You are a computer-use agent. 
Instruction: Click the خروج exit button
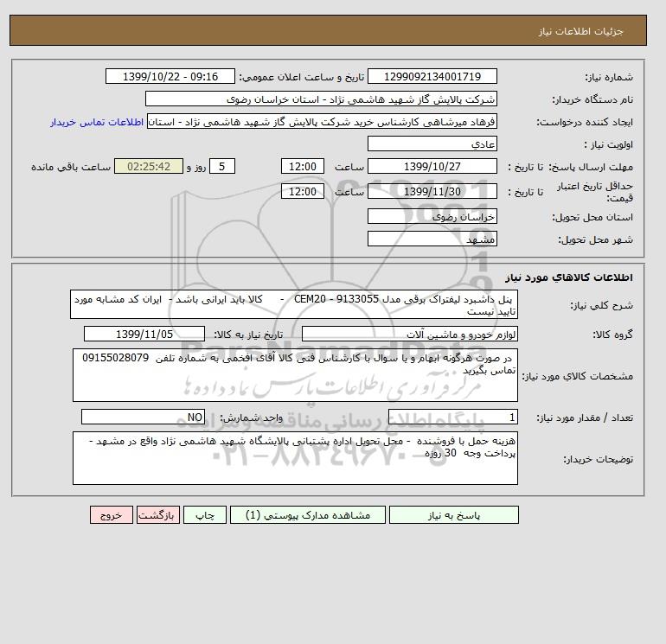(112, 515)
